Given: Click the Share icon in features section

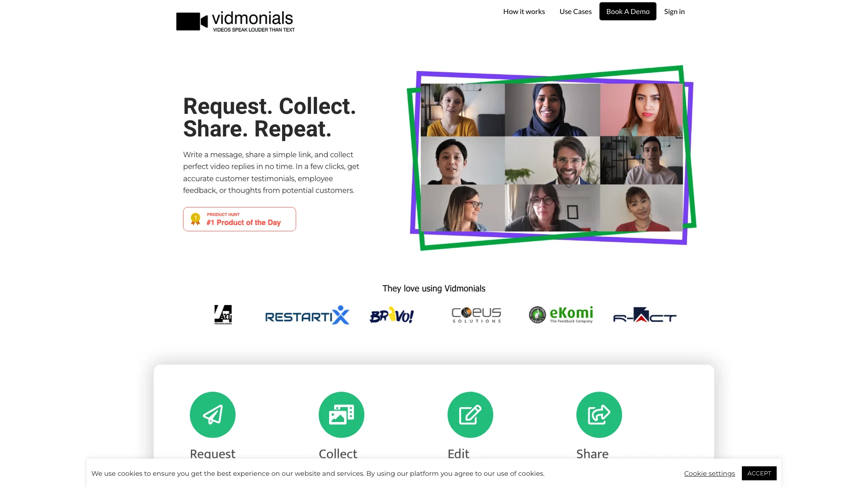Looking at the screenshot, I should pyautogui.click(x=599, y=414).
